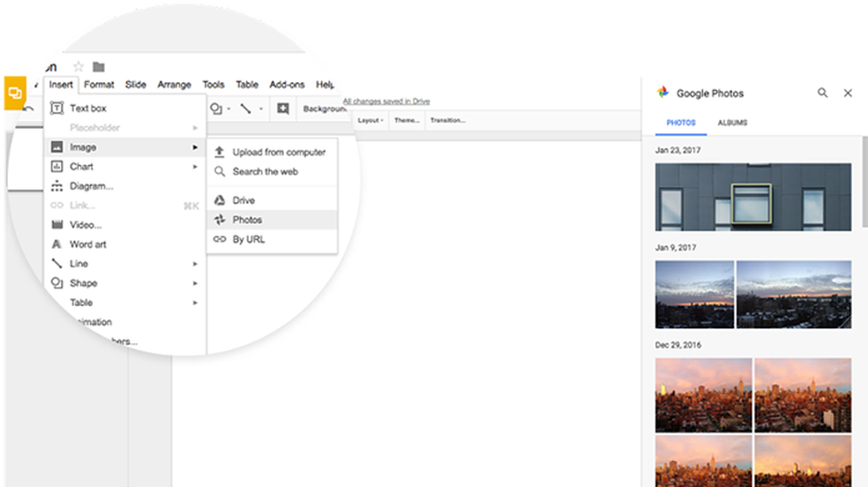Expand the Shape submenu arrow
The height and width of the screenshot is (487, 868).
195,283
